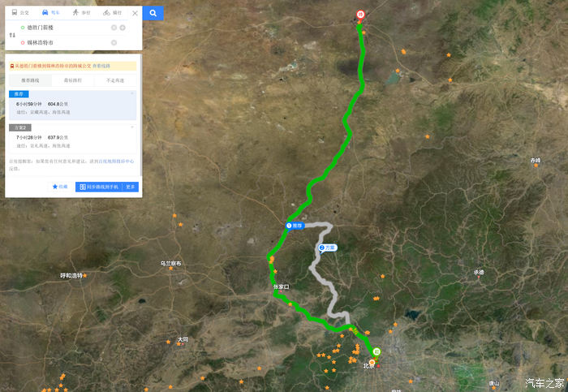Image resolution: width=568 pixels, height=392 pixels.
Task: Open the 更多 dropdown button
Action: (x=131, y=187)
